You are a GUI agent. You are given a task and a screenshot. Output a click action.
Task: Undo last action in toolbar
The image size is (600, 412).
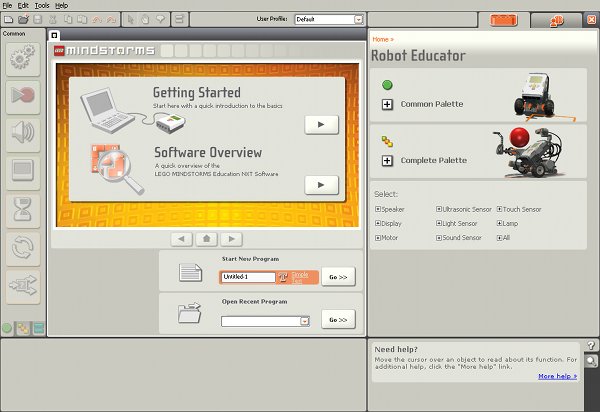tap(96, 19)
